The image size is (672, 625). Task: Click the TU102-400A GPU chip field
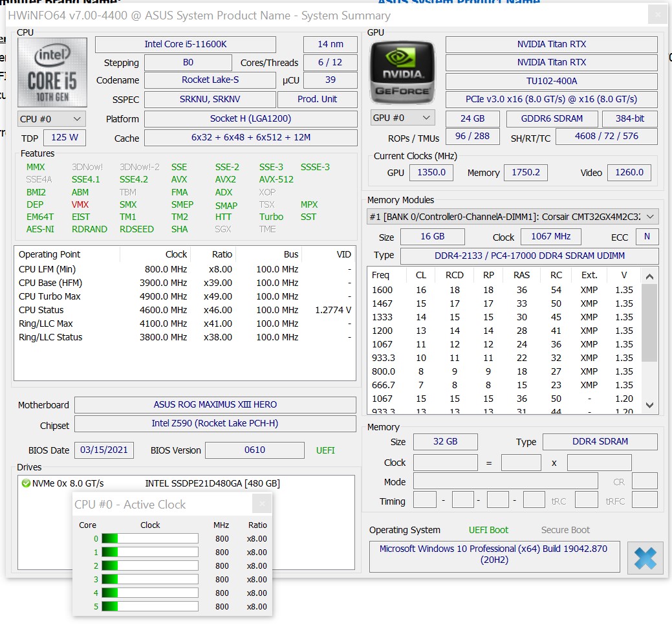(552, 81)
